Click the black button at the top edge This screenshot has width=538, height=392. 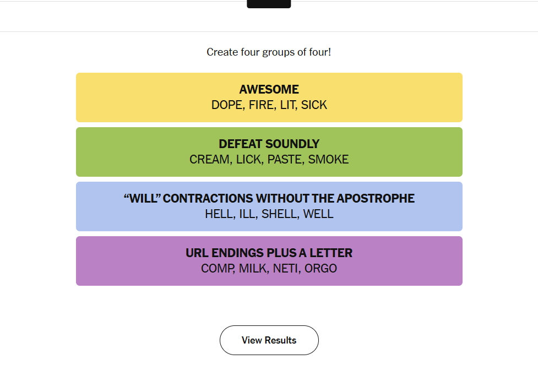269,4
